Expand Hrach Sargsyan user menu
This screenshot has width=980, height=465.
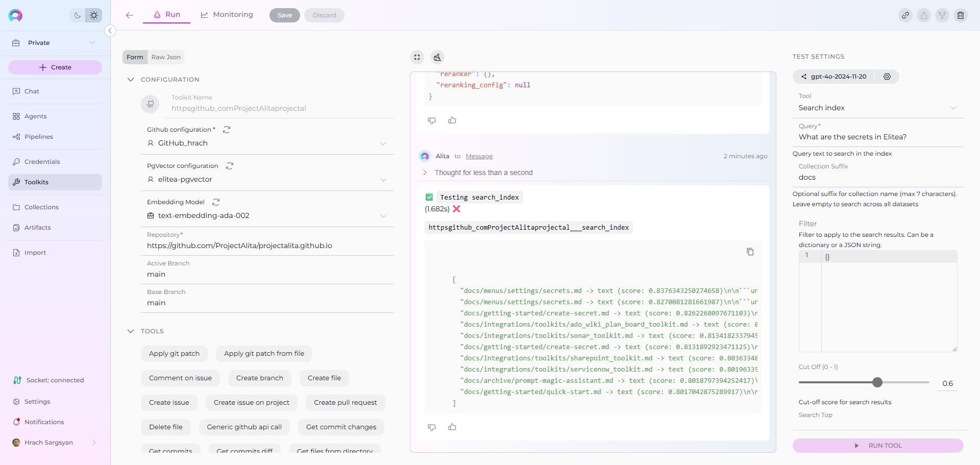pos(55,443)
